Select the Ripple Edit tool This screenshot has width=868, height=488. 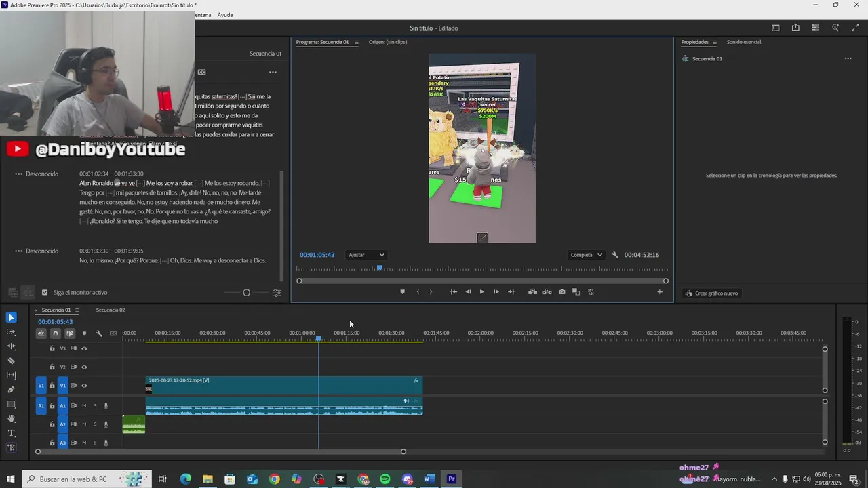point(12,346)
